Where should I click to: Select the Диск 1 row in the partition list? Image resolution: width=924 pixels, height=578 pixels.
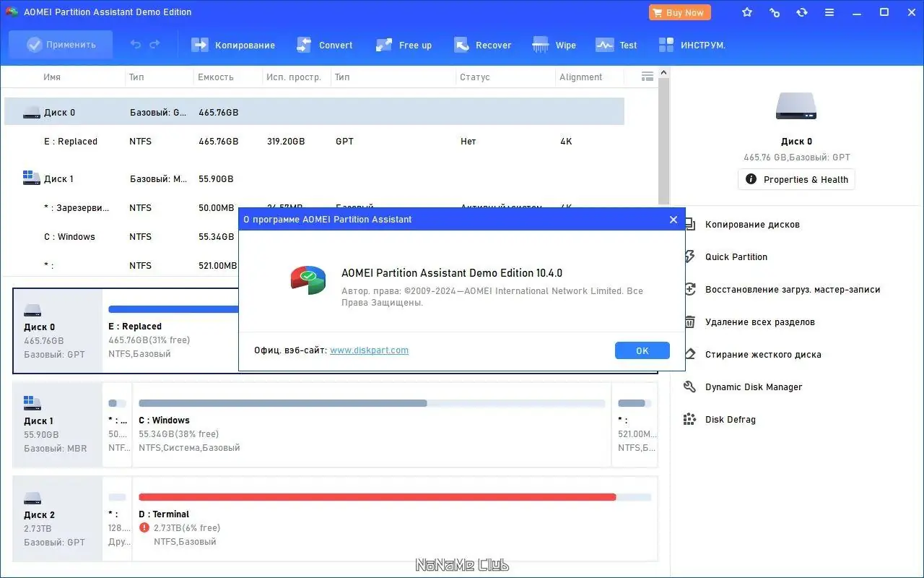[x=314, y=178]
